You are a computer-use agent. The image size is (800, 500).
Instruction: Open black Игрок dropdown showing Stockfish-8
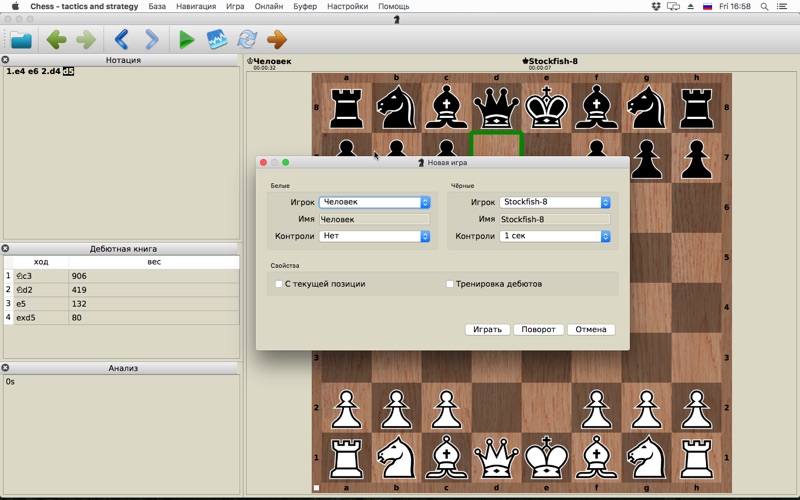tap(555, 202)
